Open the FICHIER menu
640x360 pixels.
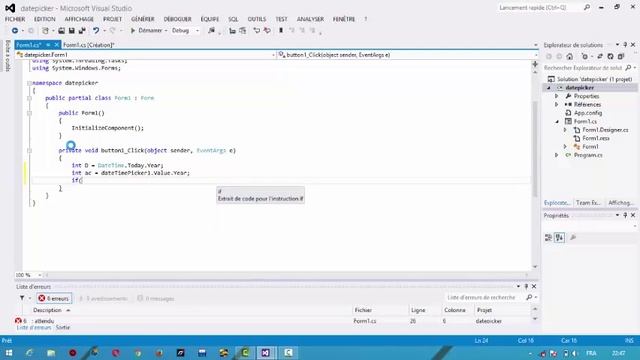tap(15, 19)
